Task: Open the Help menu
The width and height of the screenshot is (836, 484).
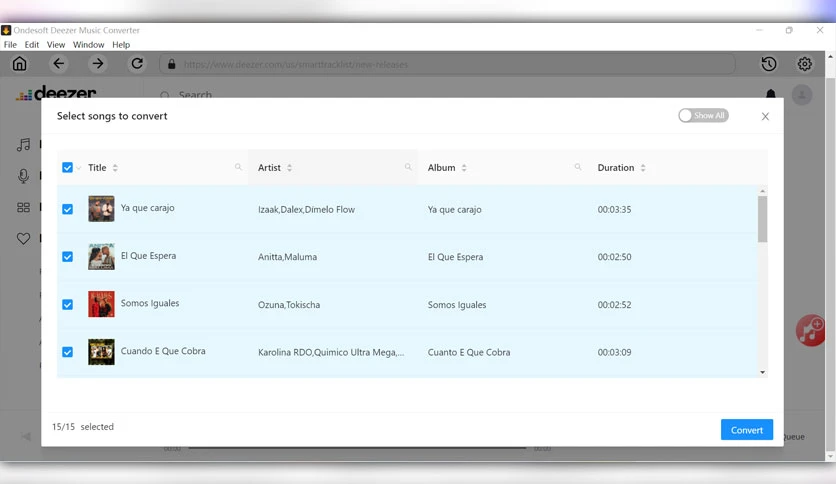Action: 121,45
